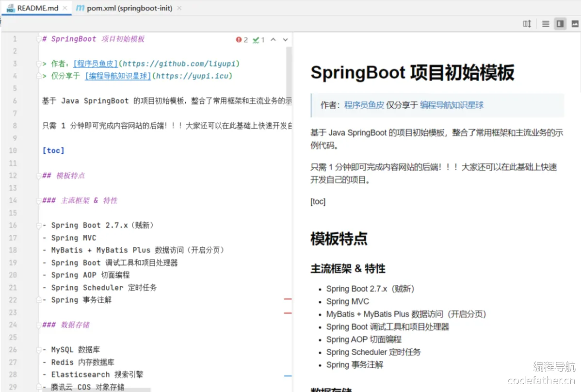Click 腾讯云 COS 对象存储 line in editor
The height and width of the screenshot is (392, 581).
(83, 387)
